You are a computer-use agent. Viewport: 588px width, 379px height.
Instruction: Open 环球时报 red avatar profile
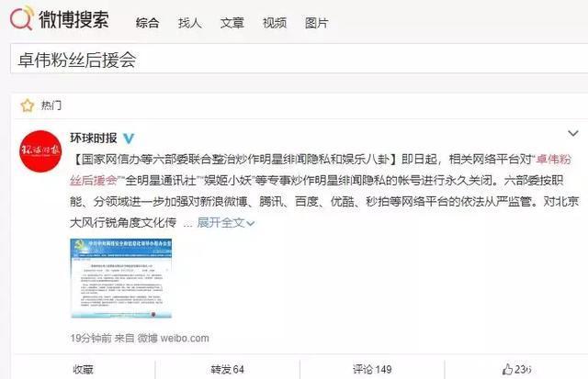point(40,150)
